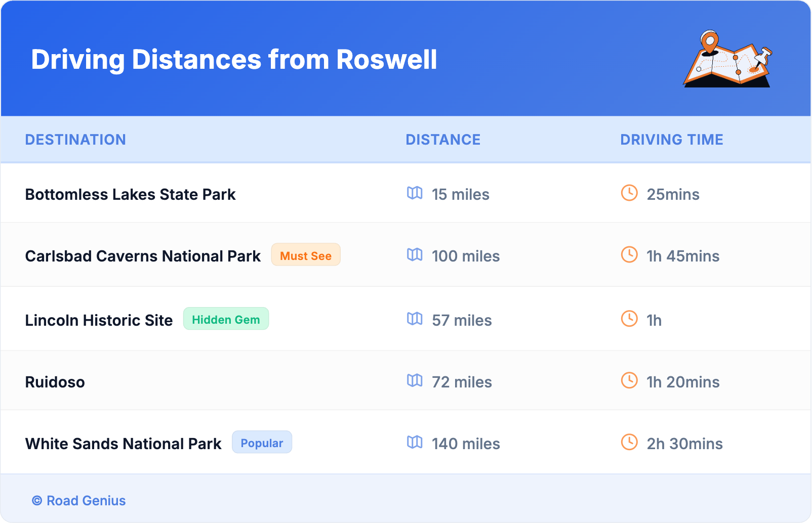The image size is (812, 523).
Task: Click the map icon next to 140 miles
Action: [415, 444]
